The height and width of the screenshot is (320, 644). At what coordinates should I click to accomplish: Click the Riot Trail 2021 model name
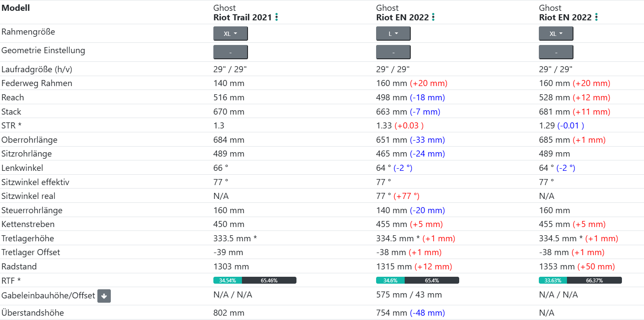(242, 17)
